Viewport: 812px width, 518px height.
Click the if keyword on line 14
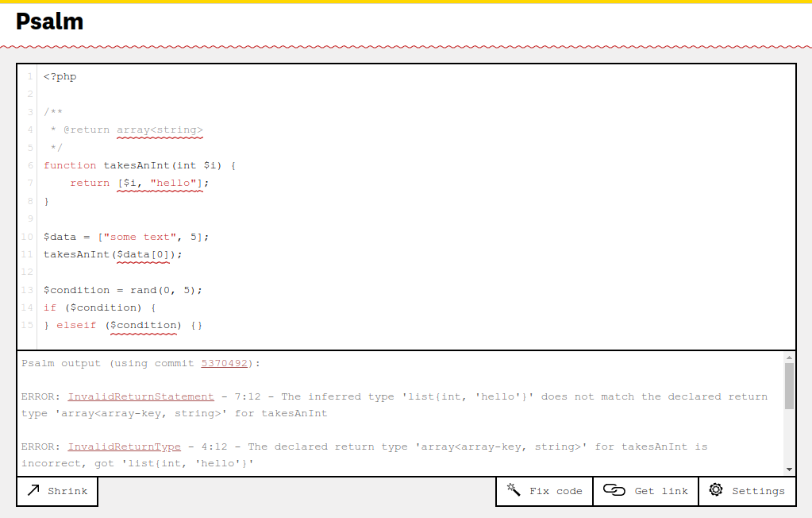coord(50,308)
